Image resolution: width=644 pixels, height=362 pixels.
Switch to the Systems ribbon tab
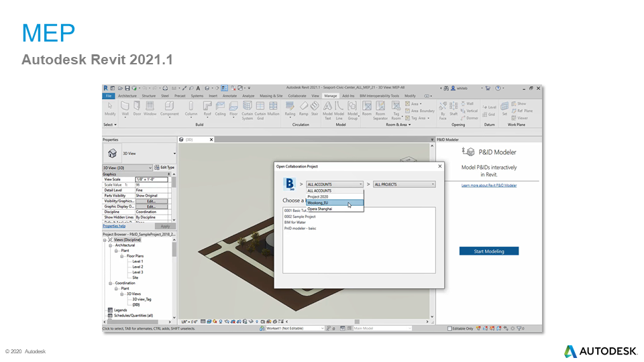197,96
